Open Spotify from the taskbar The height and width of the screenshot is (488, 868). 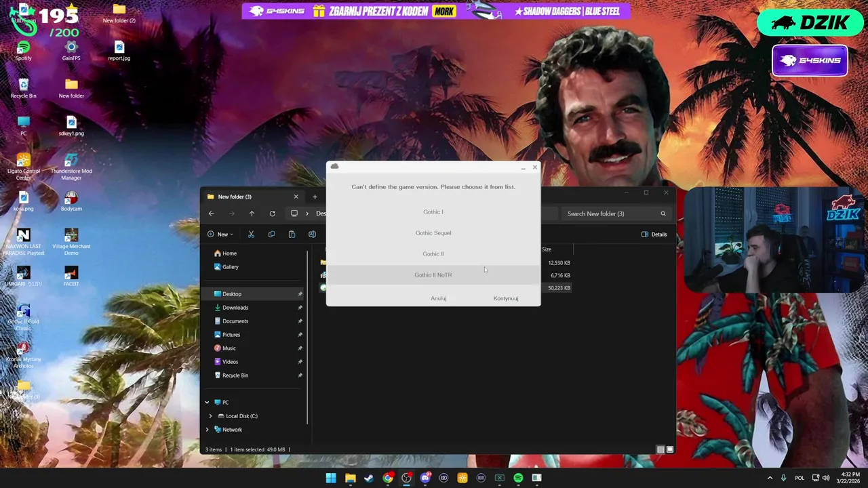518,478
